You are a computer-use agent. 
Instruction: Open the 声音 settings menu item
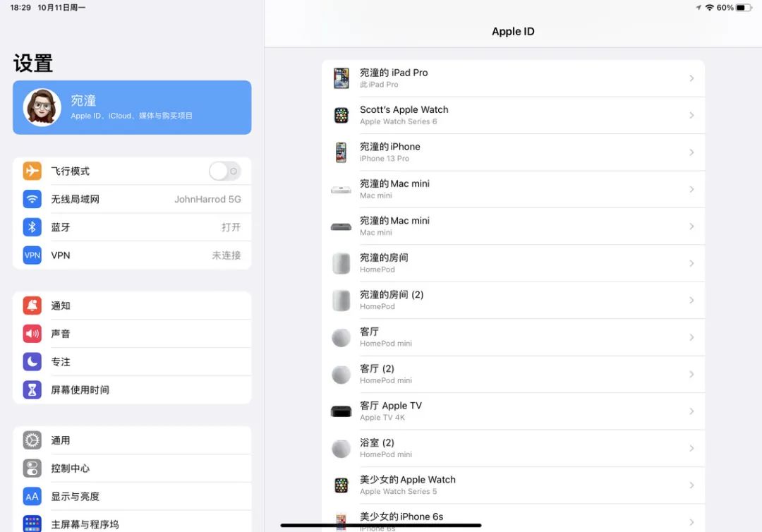pyautogui.click(x=132, y=334)
